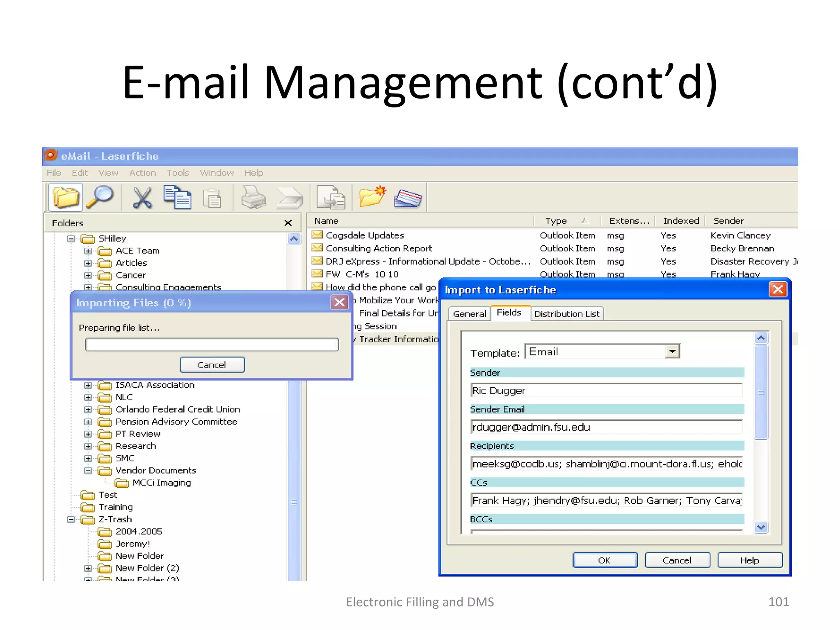
Task: Click the Laserfiche logo in title bar
Action: 50,156
